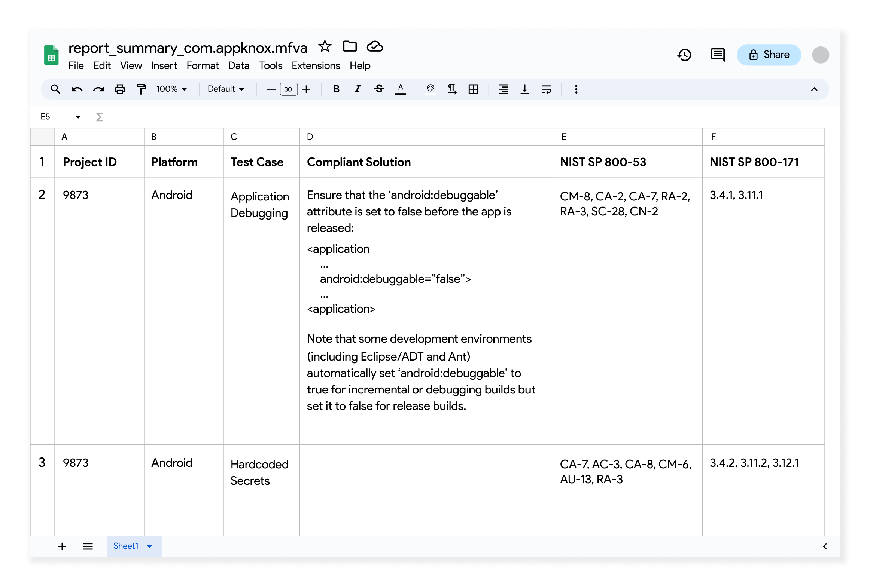Apply italic formatting
Viewport: 870px width, 588px height.
click(x=358, y=89)
